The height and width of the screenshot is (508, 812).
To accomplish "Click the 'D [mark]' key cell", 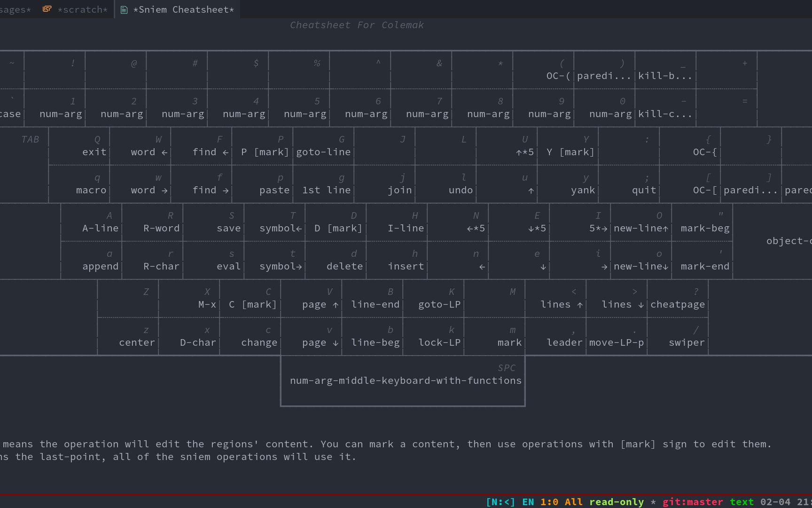I will 336,222.
